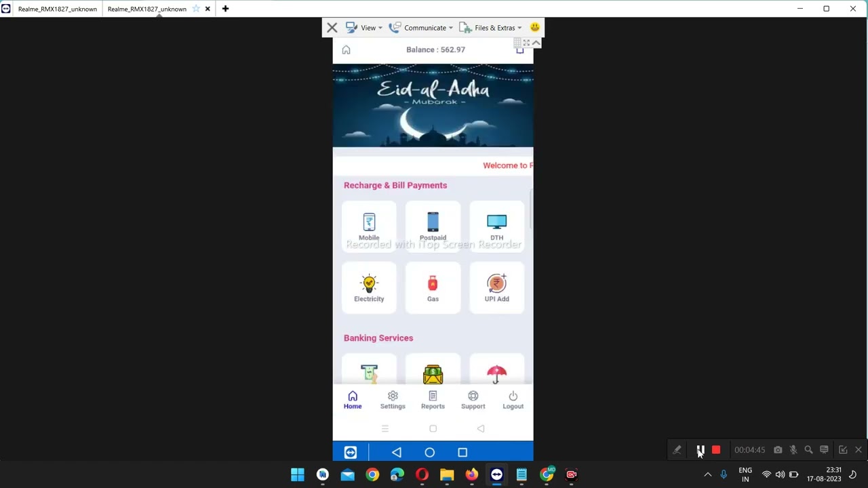Add a new connection tab with plus
Image resolution: width=868 pixels, height=488 pixels.
225,9
